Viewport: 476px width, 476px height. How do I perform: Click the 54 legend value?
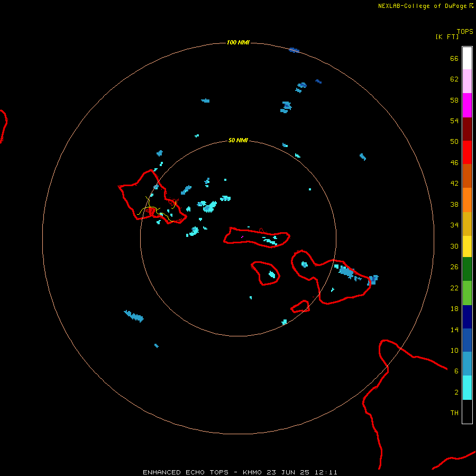pos(454,121)
